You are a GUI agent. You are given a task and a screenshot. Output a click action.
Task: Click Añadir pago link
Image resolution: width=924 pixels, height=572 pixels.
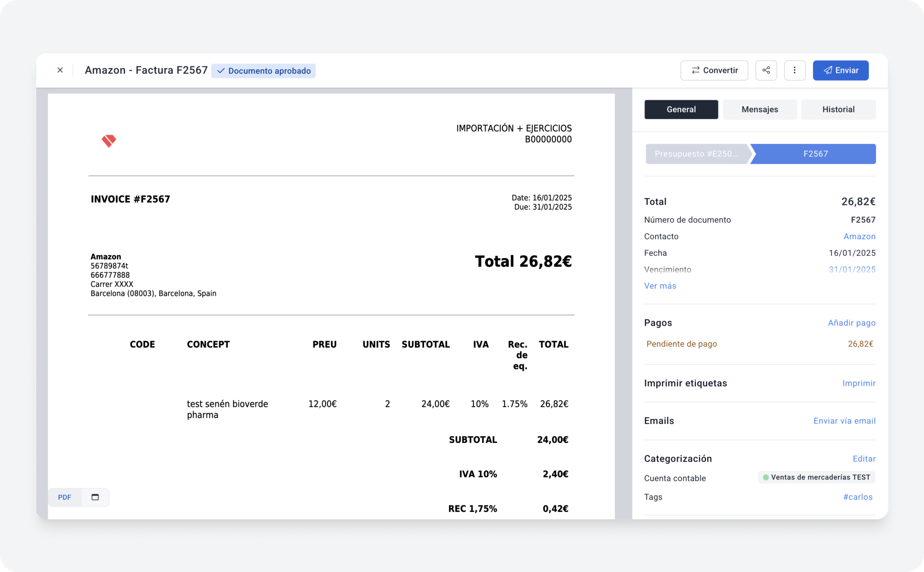tap(851, 323)
